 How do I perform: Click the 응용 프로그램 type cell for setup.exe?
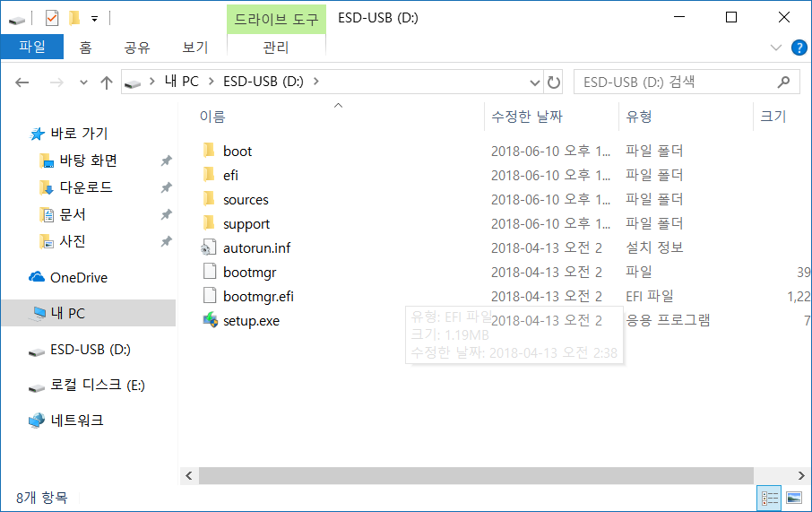[x=668, y=320]
